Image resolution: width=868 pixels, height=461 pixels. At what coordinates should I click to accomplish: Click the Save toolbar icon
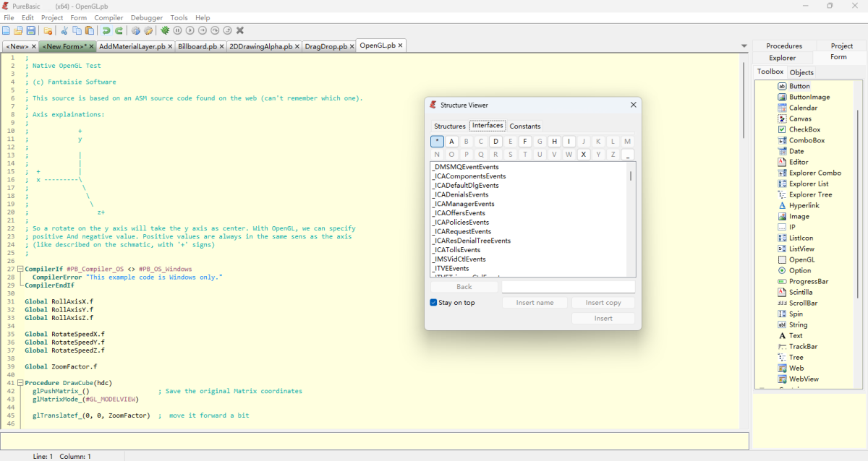click(30, 30)
